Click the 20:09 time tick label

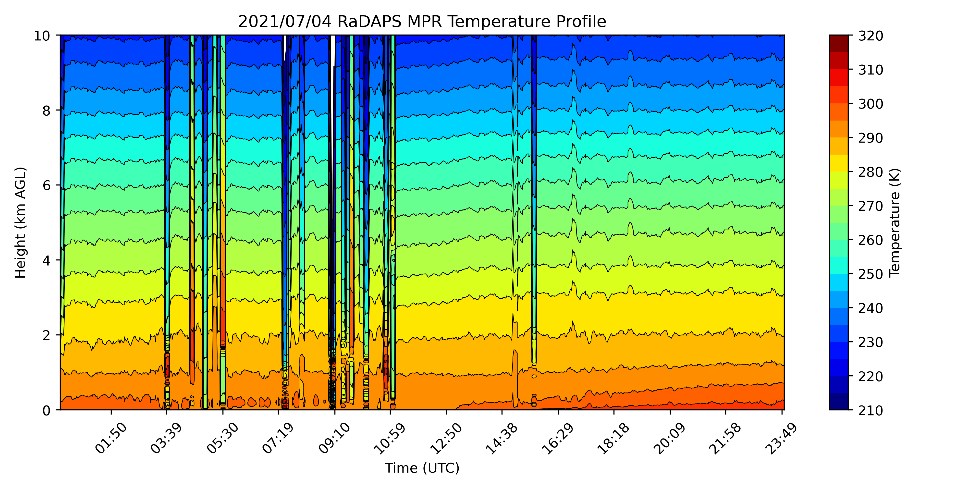pos(670,438)
